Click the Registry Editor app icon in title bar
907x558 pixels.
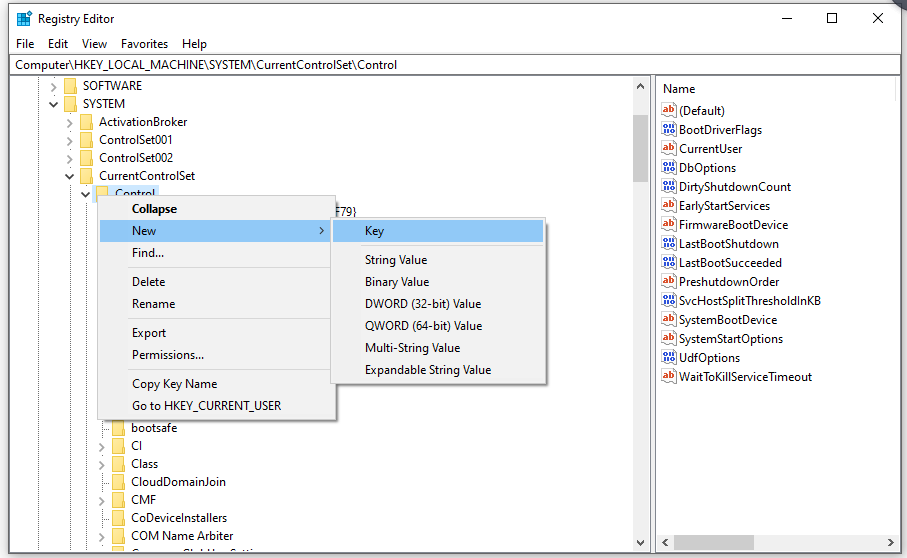click(x=24, y=19)
